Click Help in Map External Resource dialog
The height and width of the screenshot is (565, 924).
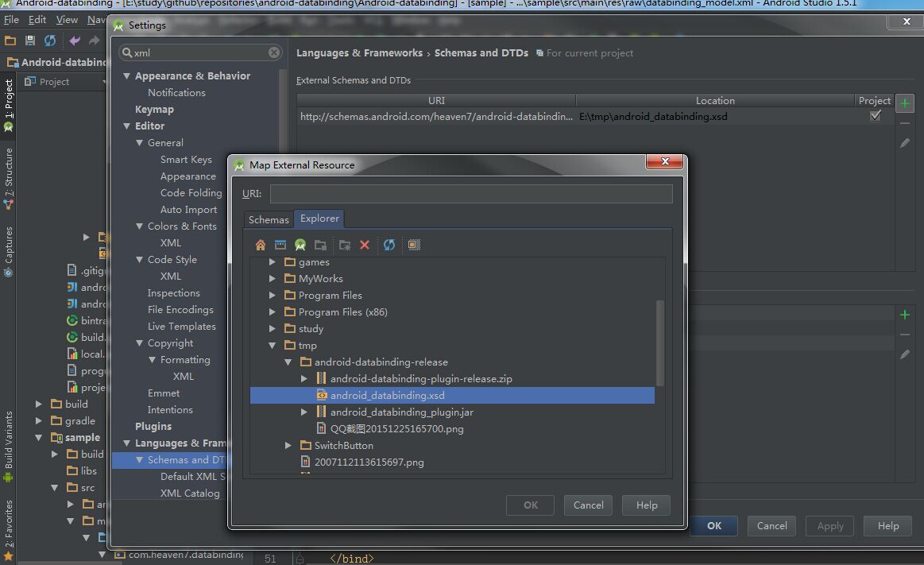click(x=647, y=505)
